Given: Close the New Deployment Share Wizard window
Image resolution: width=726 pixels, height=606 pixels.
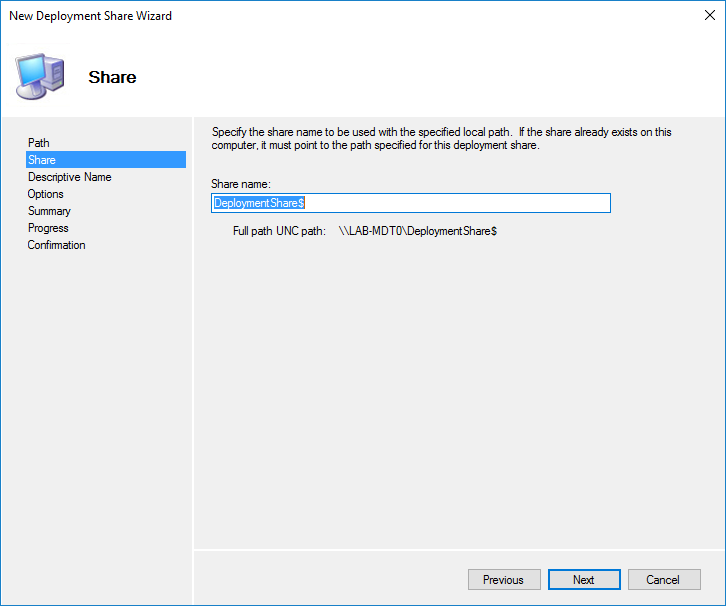Looking at the screenshot, I should point(703,16).
